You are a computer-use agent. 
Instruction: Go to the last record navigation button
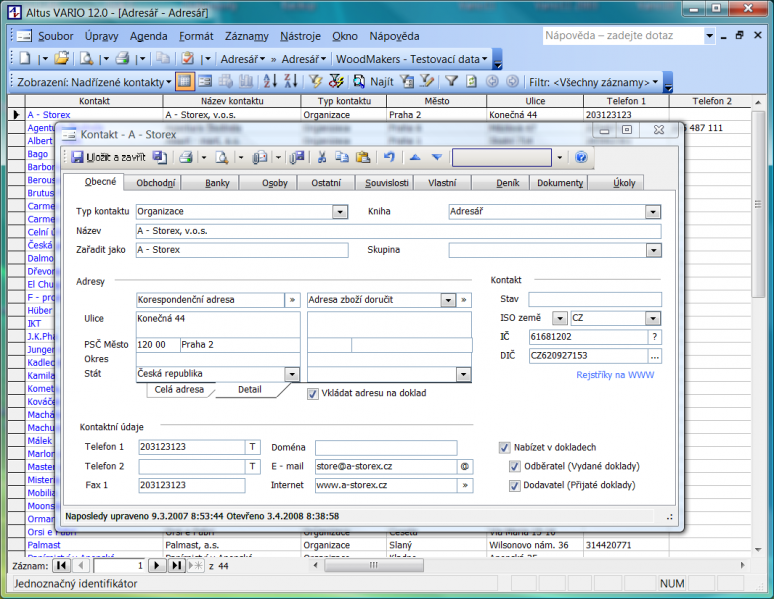pos(176,566)
